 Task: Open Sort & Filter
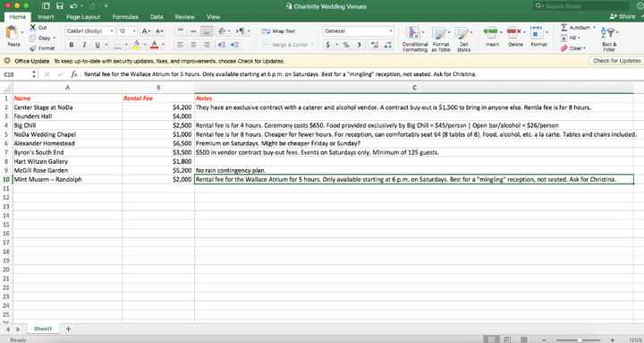[609, 39]
